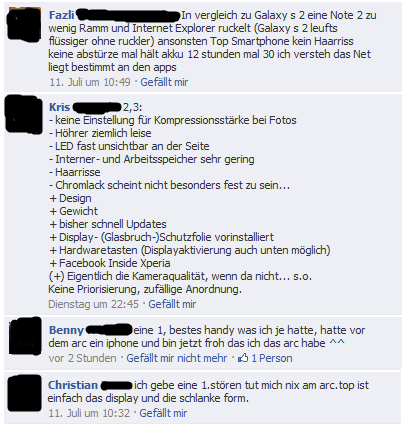This screenshot has height=426, width=402.
Task: Open timestamp Dienstag um 22:45
Action: (93, 304)
